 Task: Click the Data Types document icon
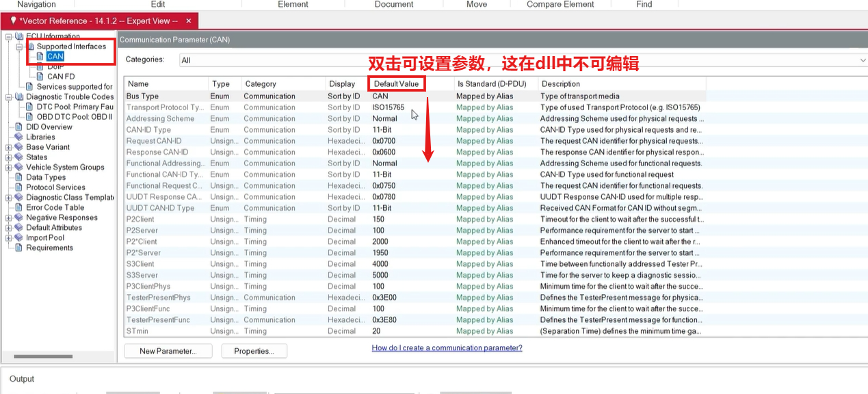19,177
